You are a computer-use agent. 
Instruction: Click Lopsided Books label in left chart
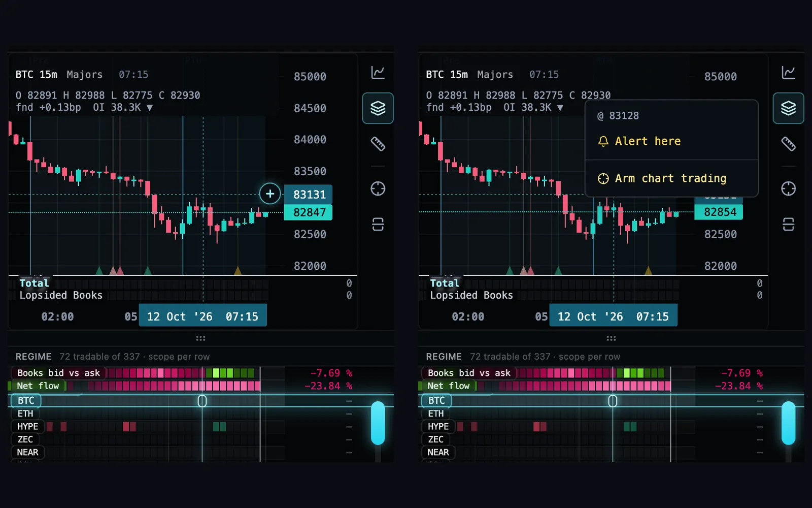[61, 295]
